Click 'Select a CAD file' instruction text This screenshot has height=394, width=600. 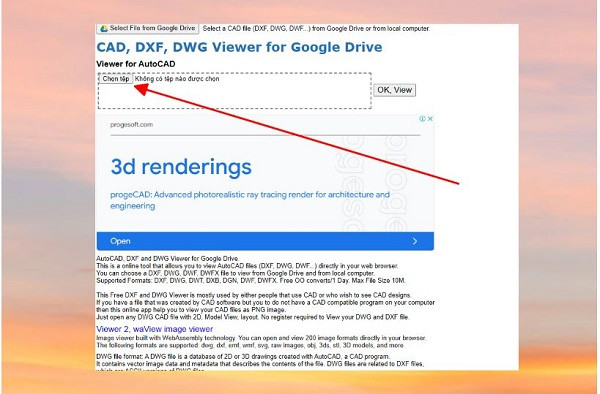316,29
